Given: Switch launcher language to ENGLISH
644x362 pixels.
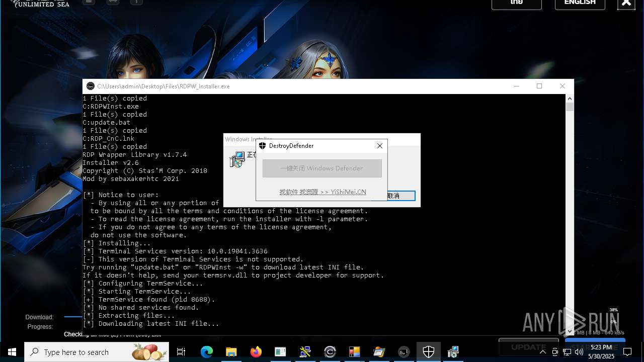Looking at the screenshot, I should 580,3.
